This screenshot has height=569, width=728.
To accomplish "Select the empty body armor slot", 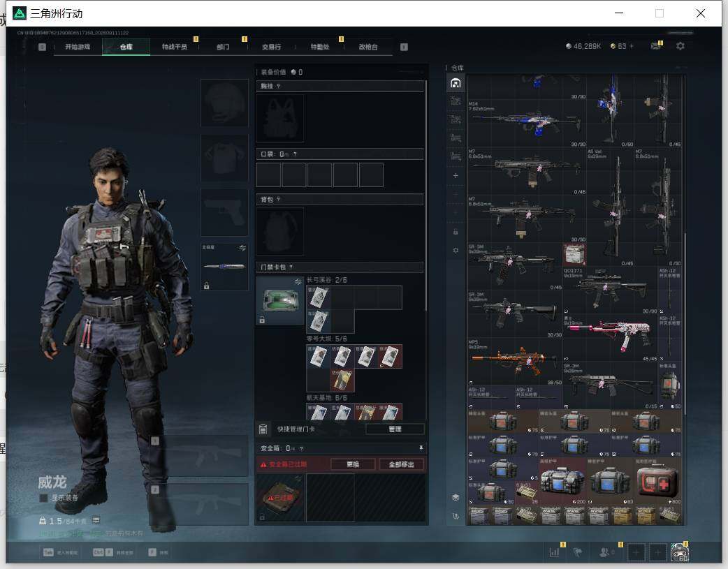I will pos(224,158).
